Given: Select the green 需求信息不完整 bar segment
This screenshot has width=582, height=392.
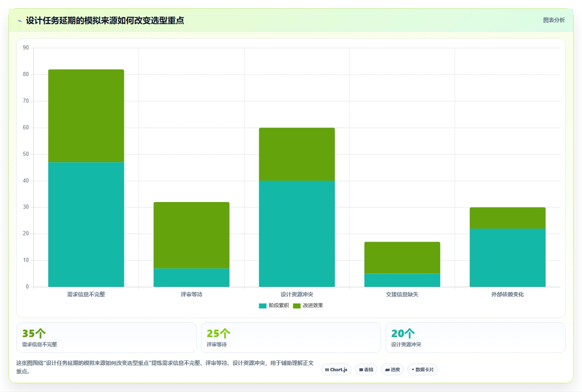Looking at the screenshot, I should click(86, 116).
